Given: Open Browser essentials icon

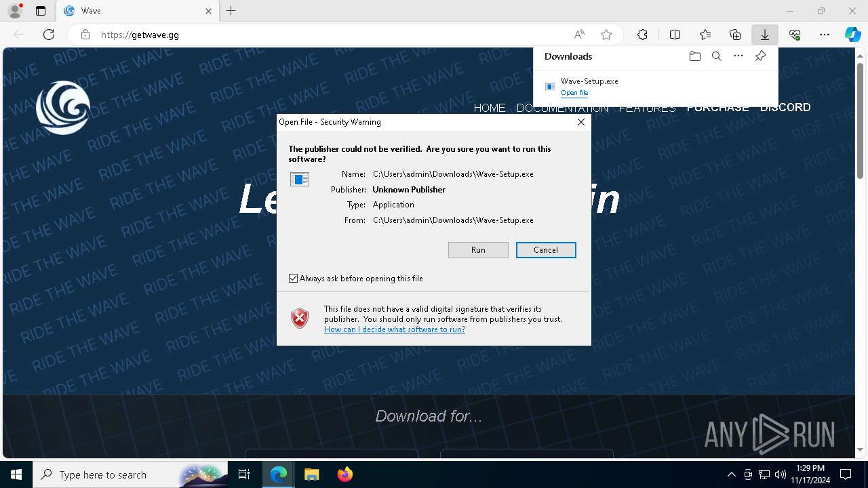Looking at the screenshot, I should click(x=795, y=35).
